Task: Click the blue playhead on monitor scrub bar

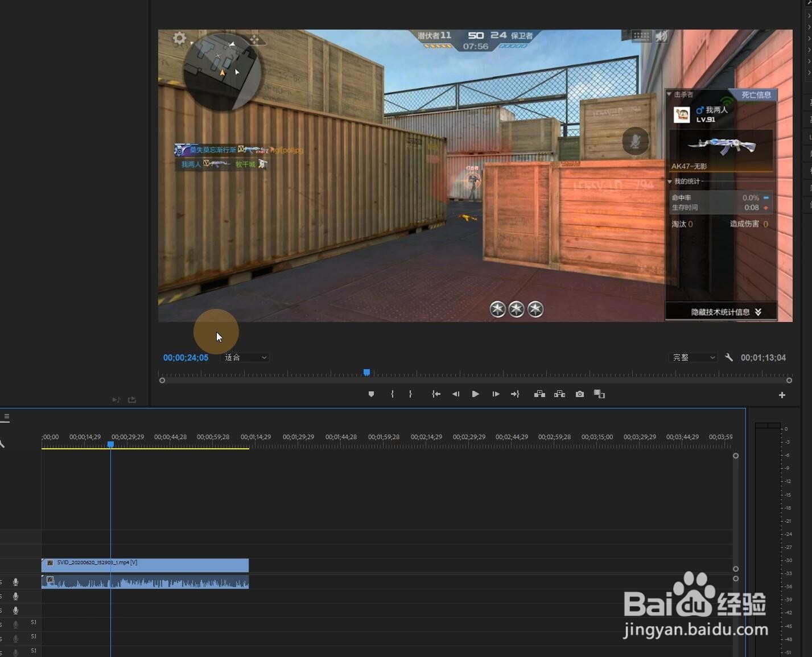Action: 366,373
